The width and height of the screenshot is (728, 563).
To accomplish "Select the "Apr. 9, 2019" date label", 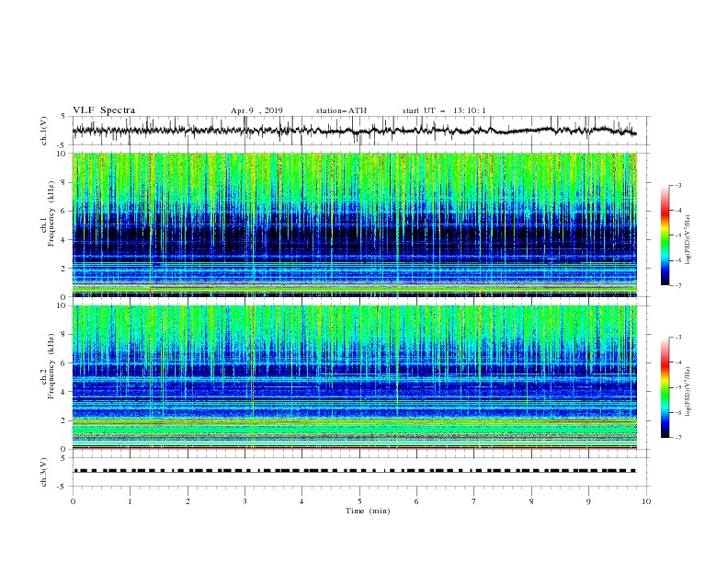I will 256,110.
